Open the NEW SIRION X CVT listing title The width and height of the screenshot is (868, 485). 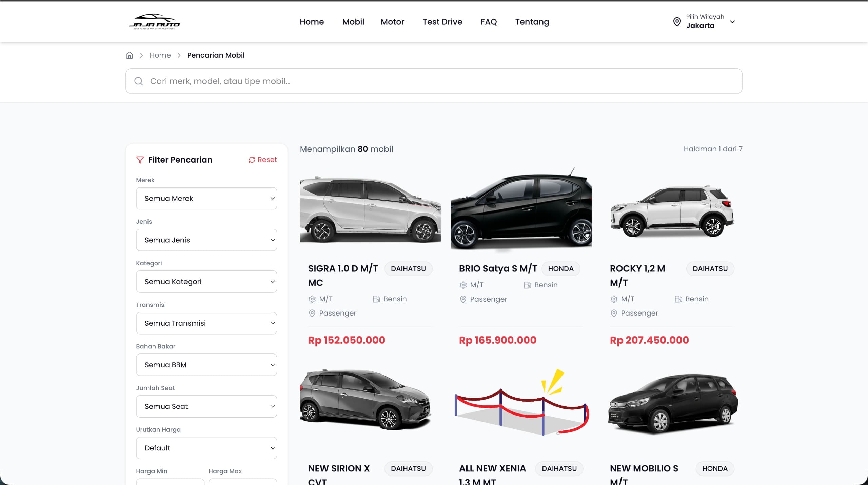tap(339, 474)
